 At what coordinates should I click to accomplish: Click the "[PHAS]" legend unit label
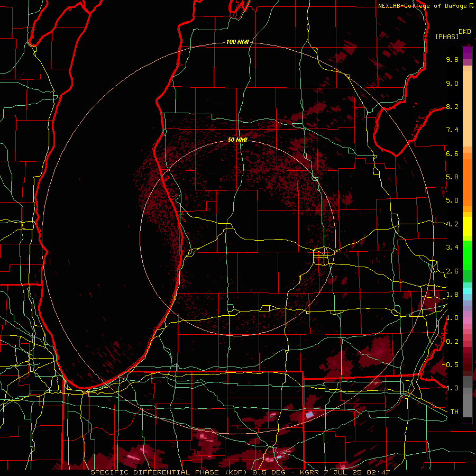tap(447, 37)
